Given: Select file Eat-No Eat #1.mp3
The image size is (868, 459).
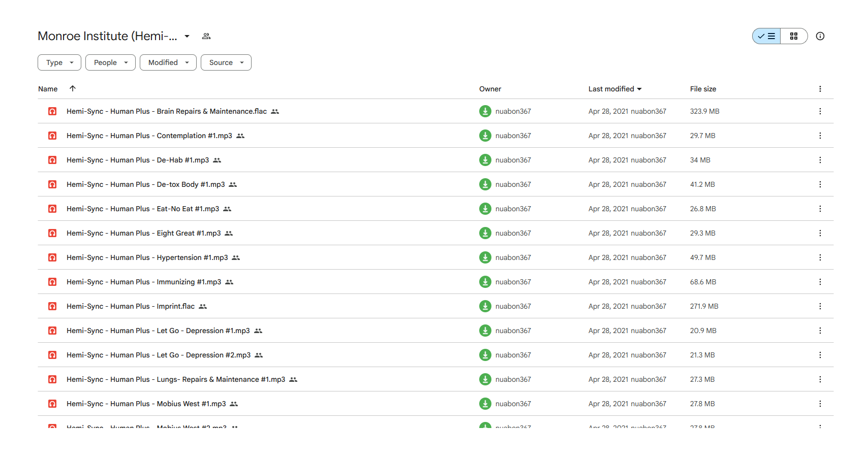Looking at the screenshot, I should [x=436, y=209].
